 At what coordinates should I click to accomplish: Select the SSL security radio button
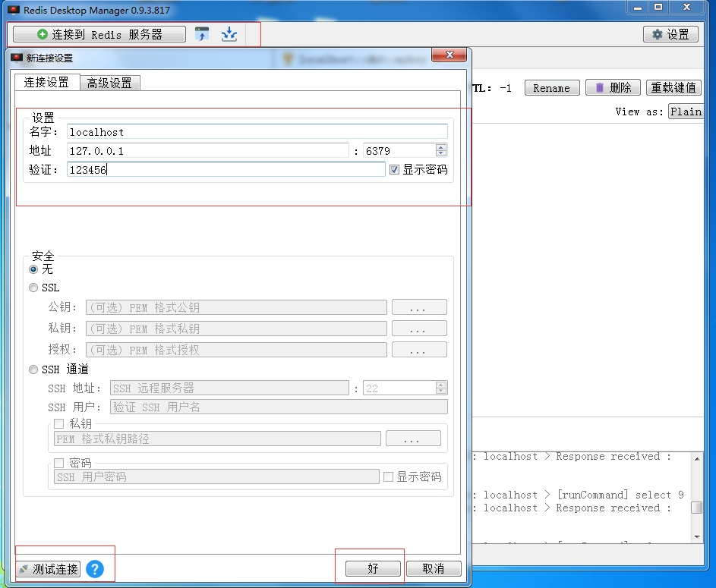[33, 288]
